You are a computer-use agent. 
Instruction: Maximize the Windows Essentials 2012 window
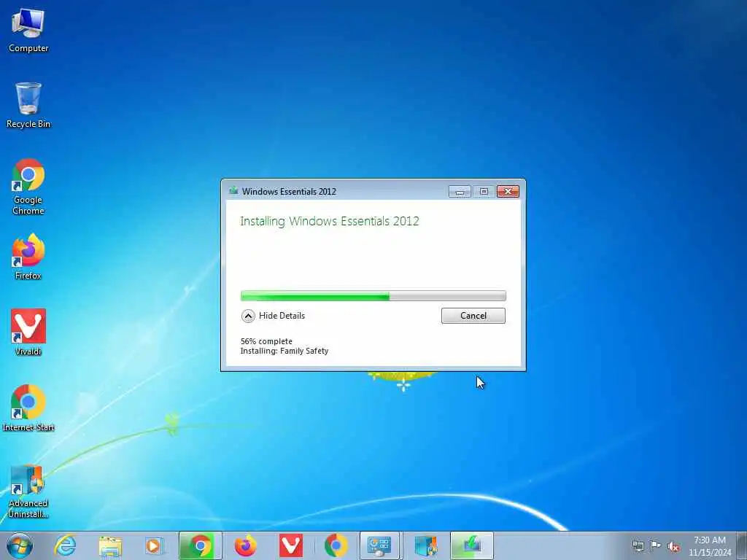[x=484, y=192]
